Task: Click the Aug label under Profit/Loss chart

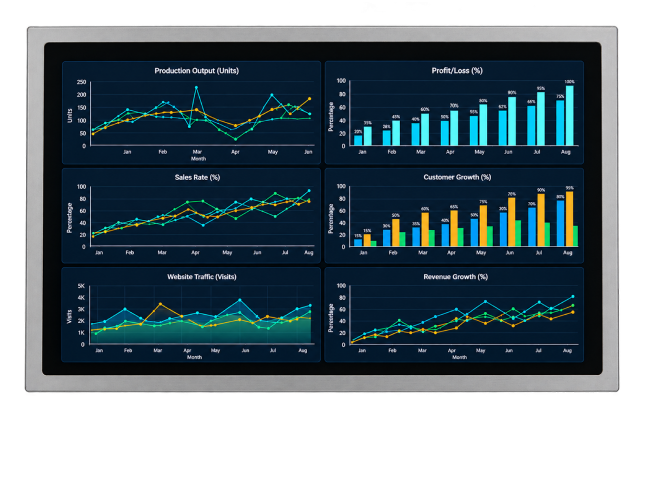Action: [x=565, y=152]
